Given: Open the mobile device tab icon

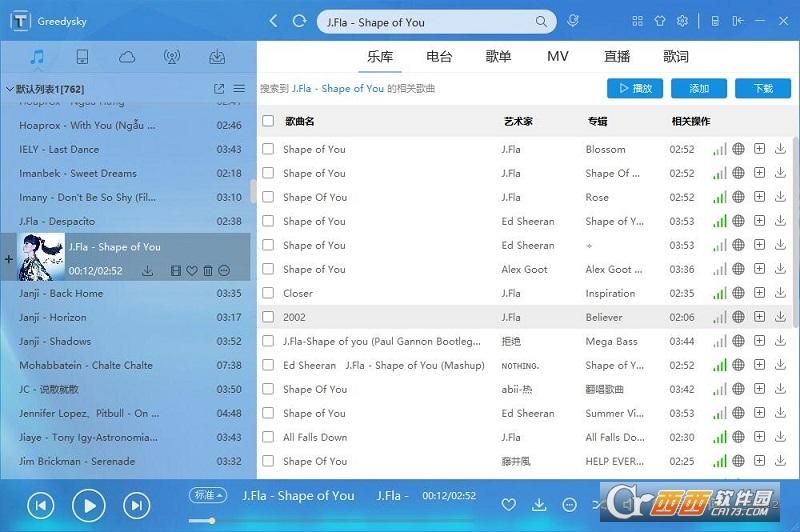Looking at the screenshot, I should point(82,57).
